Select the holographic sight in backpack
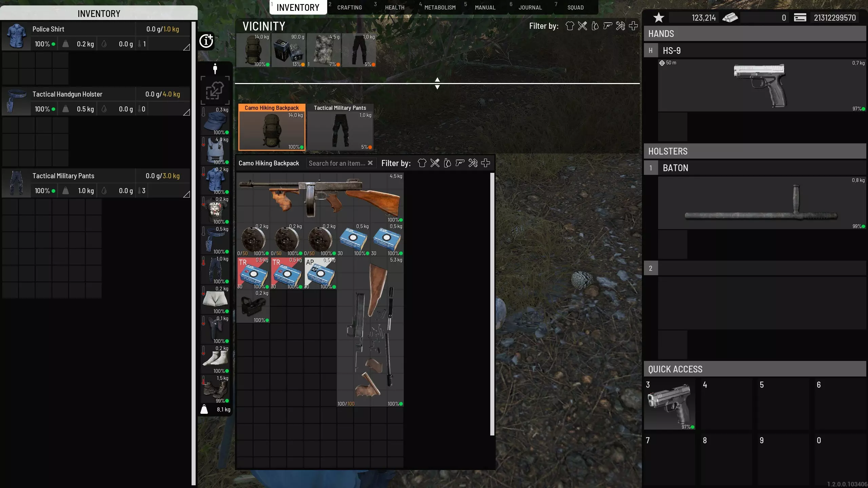The image size is (868, 488). (253, 306)
